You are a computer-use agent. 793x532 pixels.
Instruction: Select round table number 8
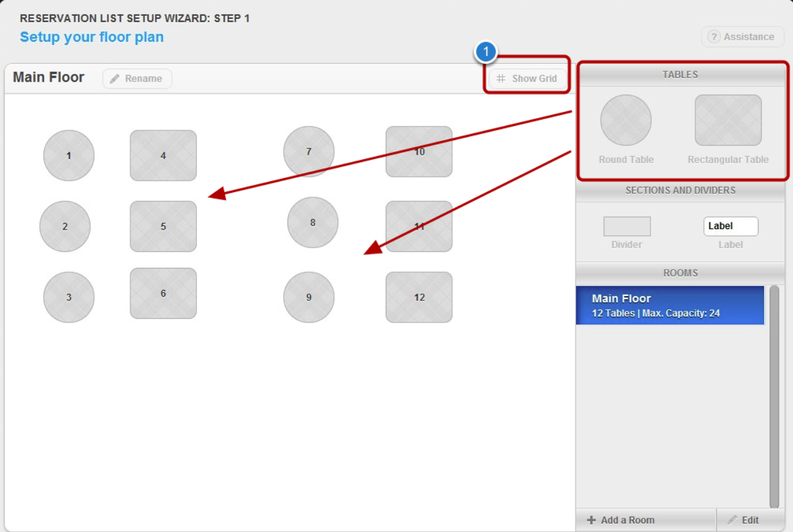coord(313,222)
